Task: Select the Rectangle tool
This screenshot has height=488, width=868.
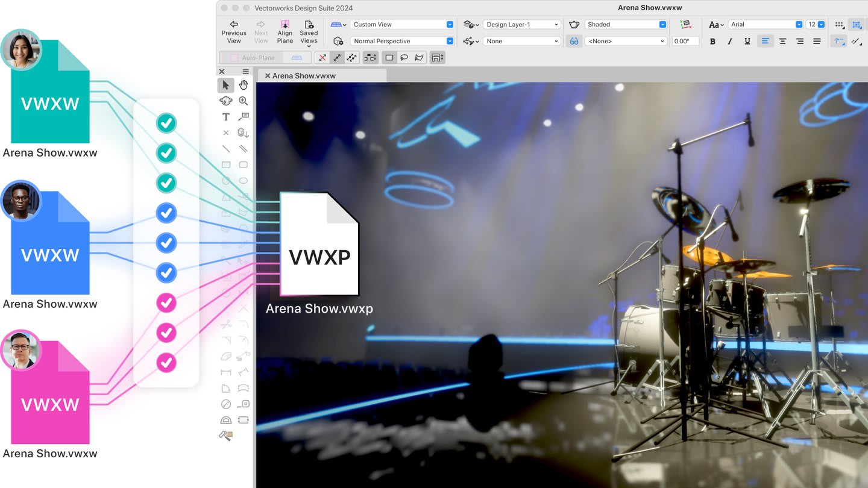Action: point(226,164)
